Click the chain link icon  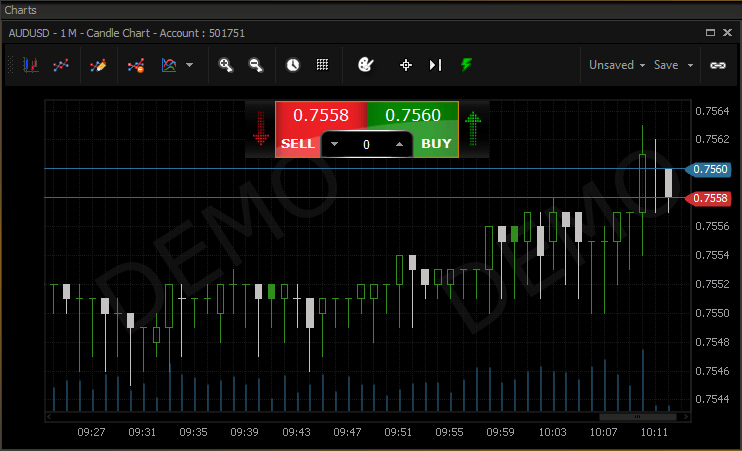717,65
